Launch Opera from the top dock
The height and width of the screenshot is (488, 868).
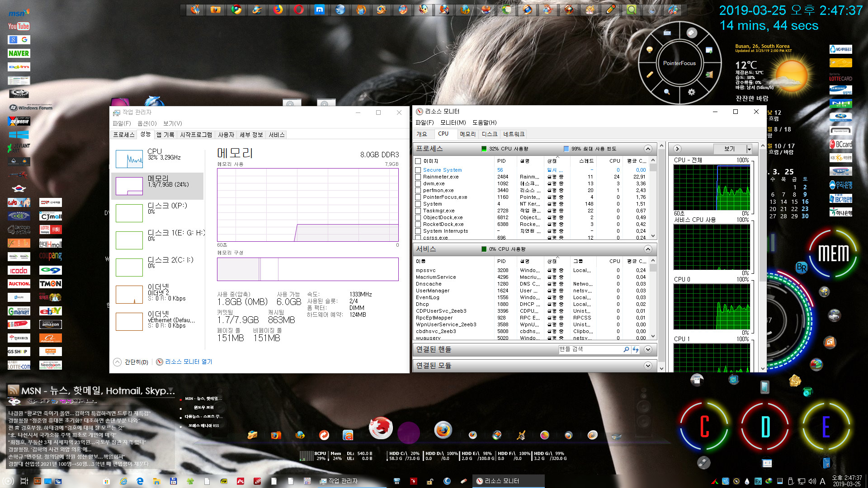(x=298, y=9)
